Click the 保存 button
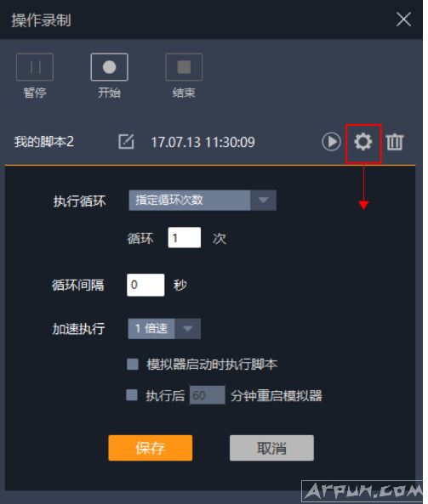Image resolution: width=428 pixels, height=504 pixels. coord(151,448)
